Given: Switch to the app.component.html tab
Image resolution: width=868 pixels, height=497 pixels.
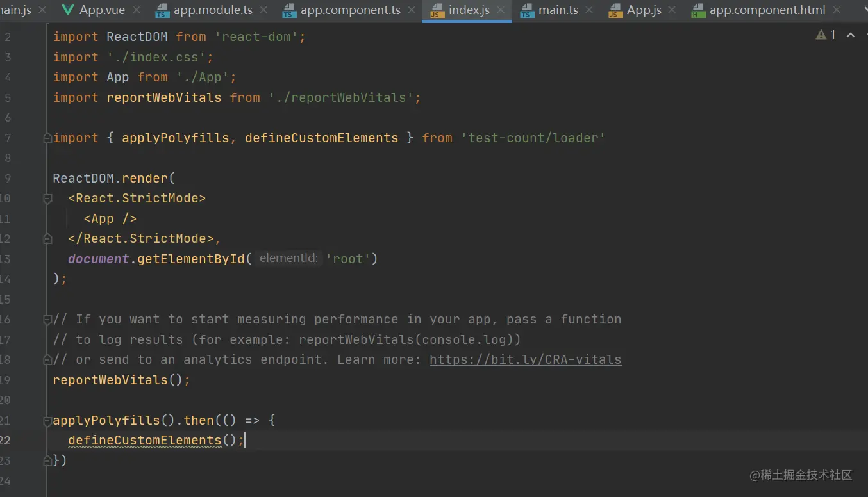Looking at the screenshot, I should (x=767, y=10).
